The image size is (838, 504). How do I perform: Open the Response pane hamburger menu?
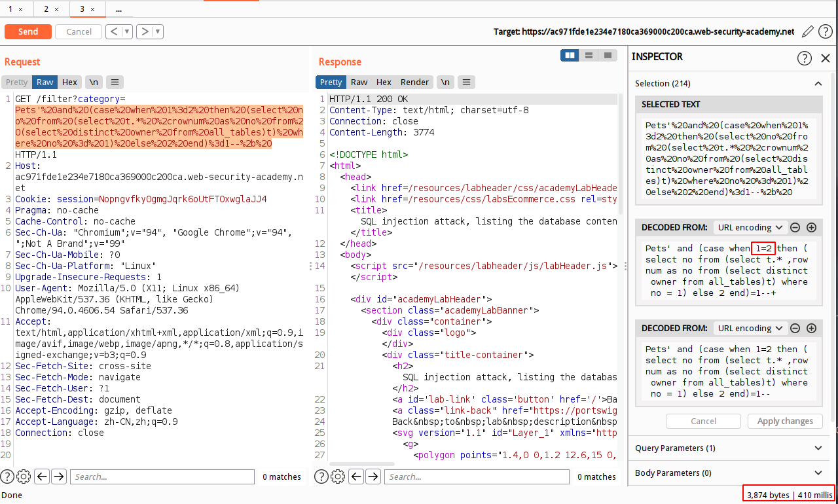466,82
